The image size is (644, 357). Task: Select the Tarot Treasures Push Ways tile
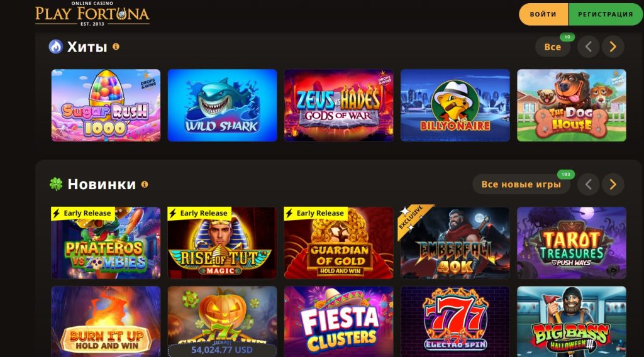coord(572,243)
